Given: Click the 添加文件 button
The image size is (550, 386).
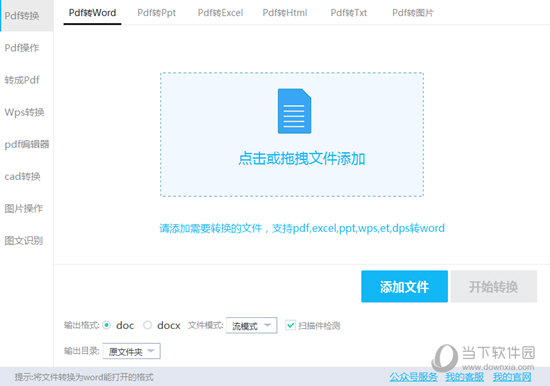Looking at the screenshot, I should (404, 286).
